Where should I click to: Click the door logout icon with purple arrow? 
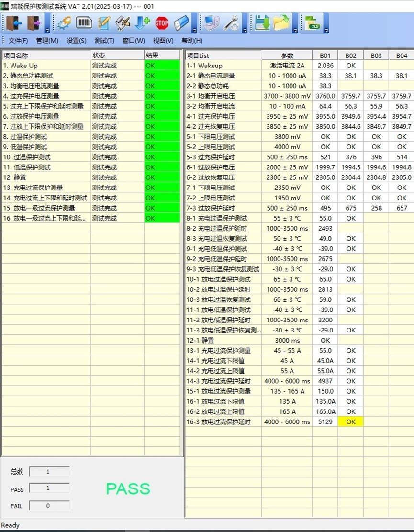click(34, 23)
